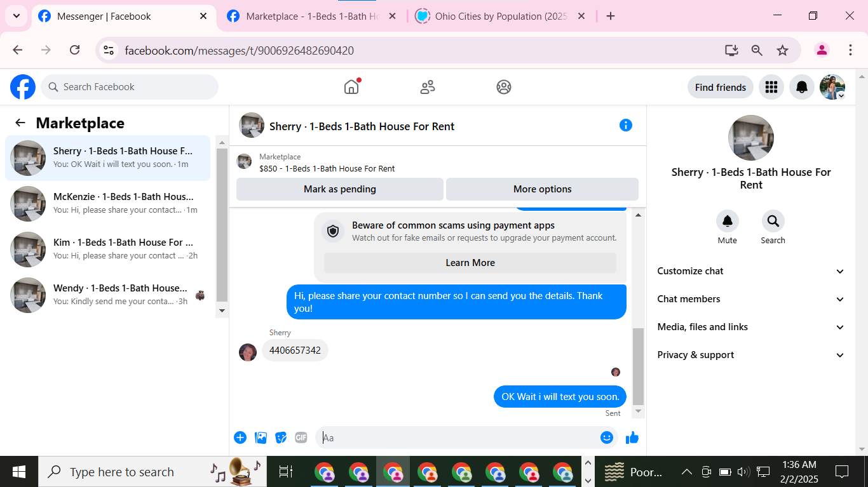Click the conversation list scrollbar

222,225
